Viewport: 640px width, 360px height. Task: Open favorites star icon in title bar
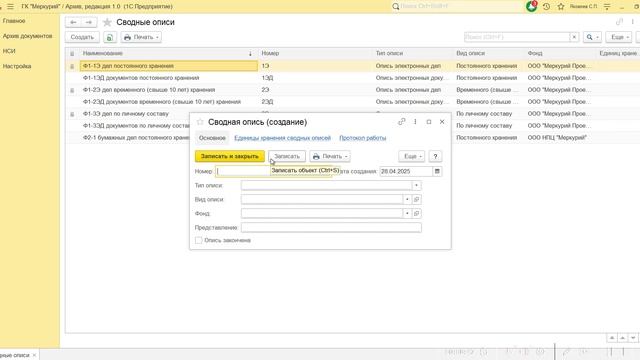click(x=561, y=7)
